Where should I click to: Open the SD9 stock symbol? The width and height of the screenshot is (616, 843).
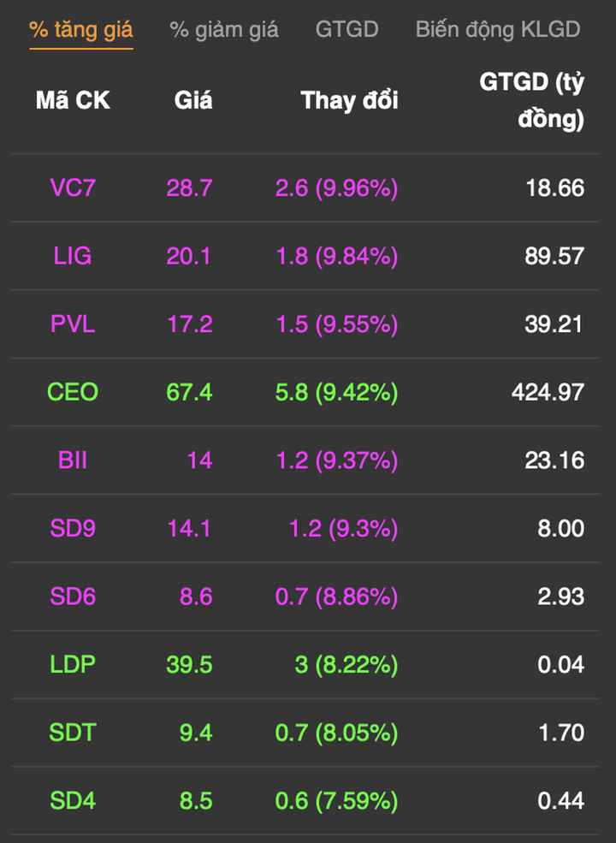click(73, 528)
